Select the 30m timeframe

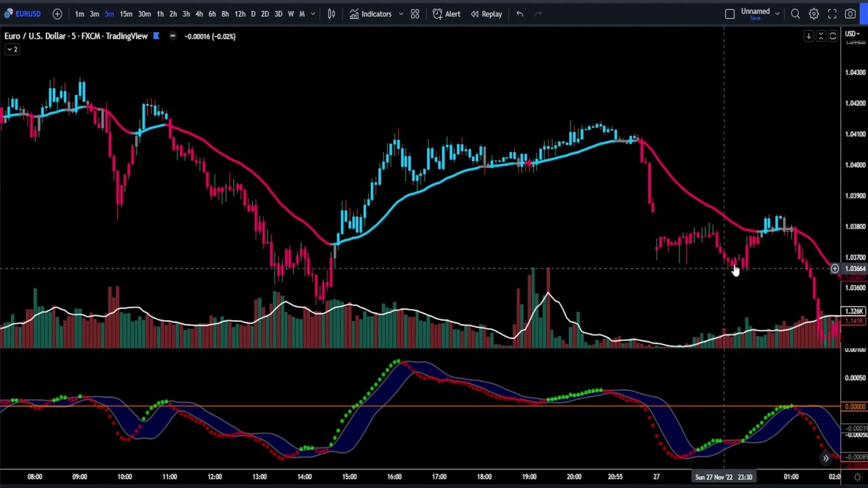tap(144, 14)
